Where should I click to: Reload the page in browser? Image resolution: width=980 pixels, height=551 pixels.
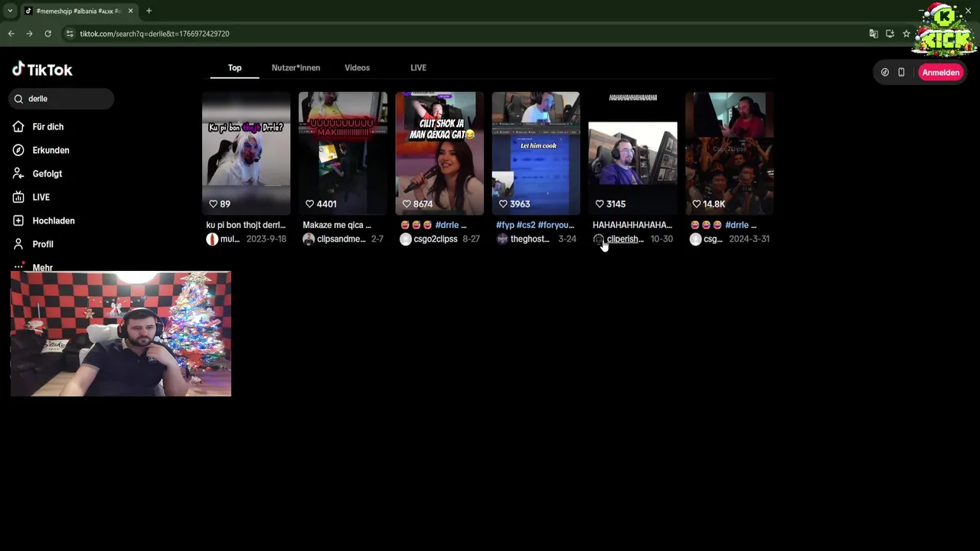pyautogui.click(x=47, y=34)
